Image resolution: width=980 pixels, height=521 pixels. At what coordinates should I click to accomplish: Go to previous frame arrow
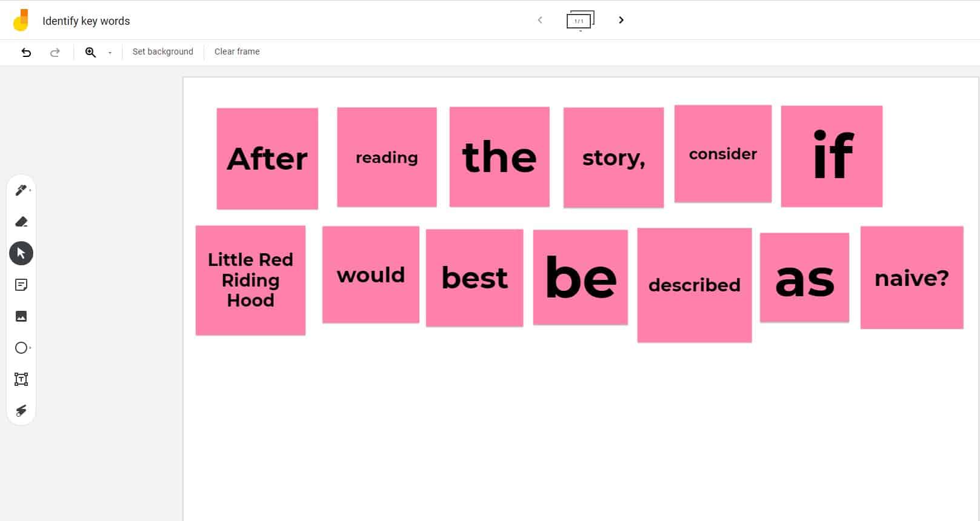tap(540, 20)
